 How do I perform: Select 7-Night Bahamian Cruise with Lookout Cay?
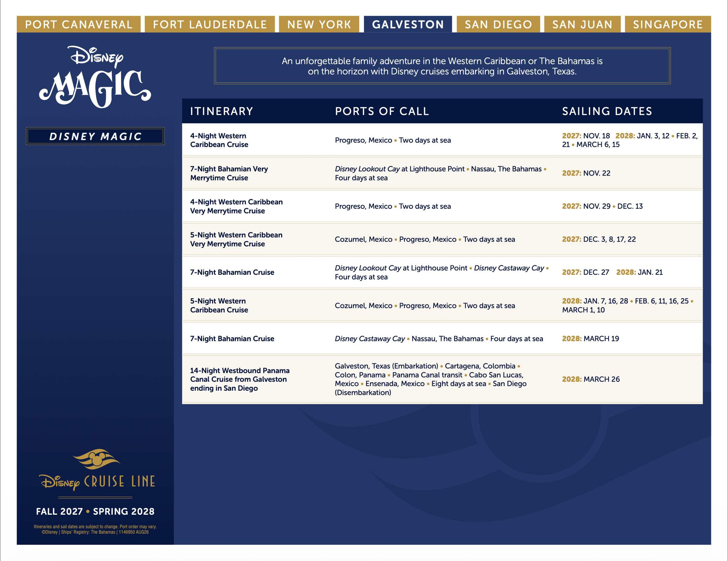tap(232, 272)
